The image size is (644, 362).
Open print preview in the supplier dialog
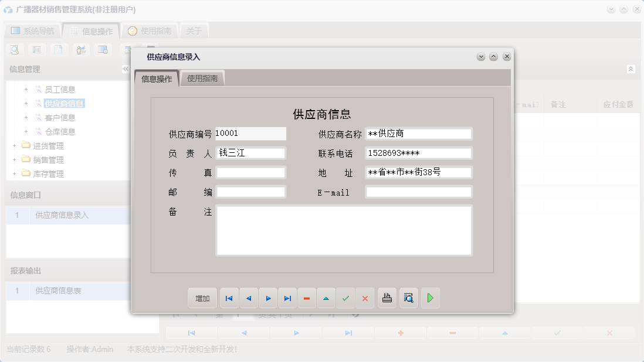[408, 298]
